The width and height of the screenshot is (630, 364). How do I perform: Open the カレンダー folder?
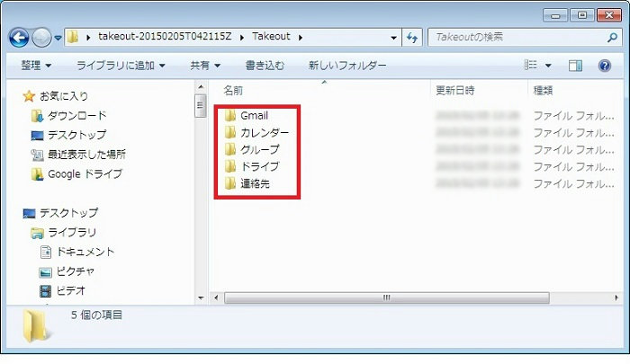click(x=264, y=133)
